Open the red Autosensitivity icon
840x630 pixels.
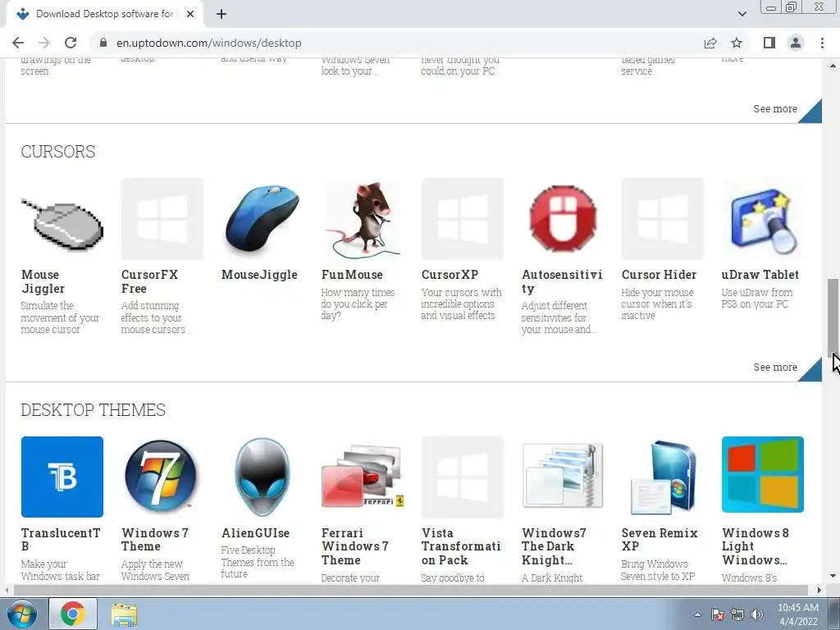(x=563, y=219)
